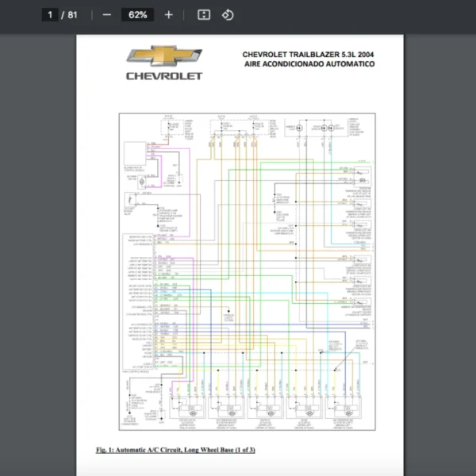
Task: Click the blower motor control module box
Action: coord(136,152)
